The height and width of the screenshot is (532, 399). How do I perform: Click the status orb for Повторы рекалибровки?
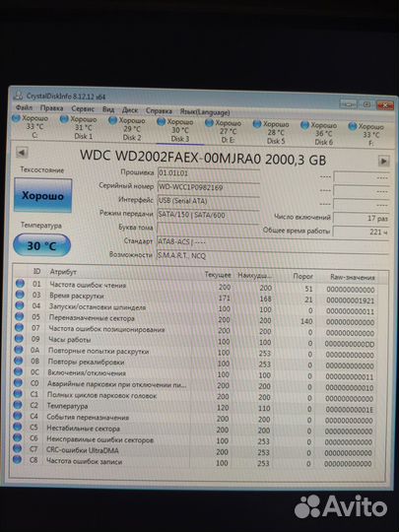tap(19, 361)
